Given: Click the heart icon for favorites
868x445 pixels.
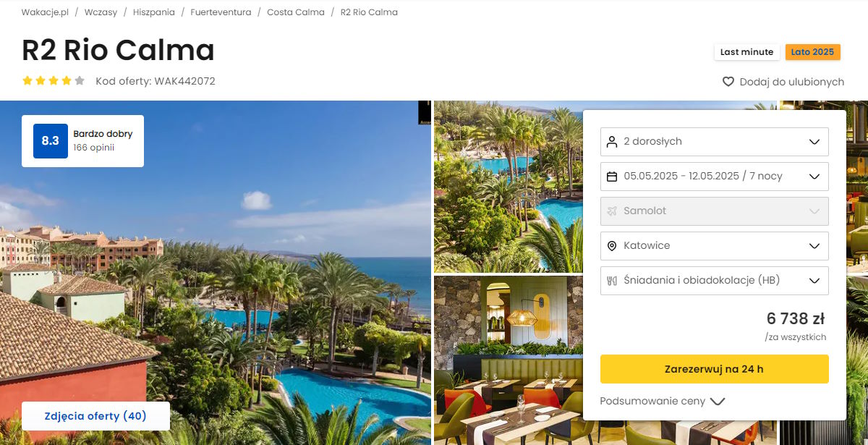Looking at the screenshot, I should click(728, 82).
